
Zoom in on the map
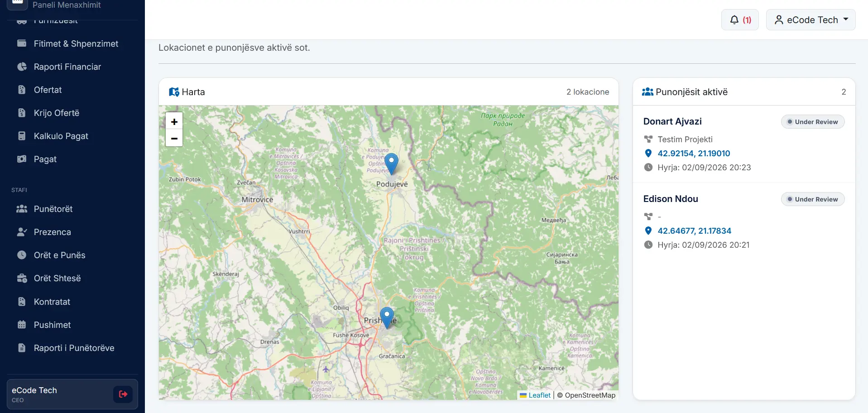tap(174, 121)
